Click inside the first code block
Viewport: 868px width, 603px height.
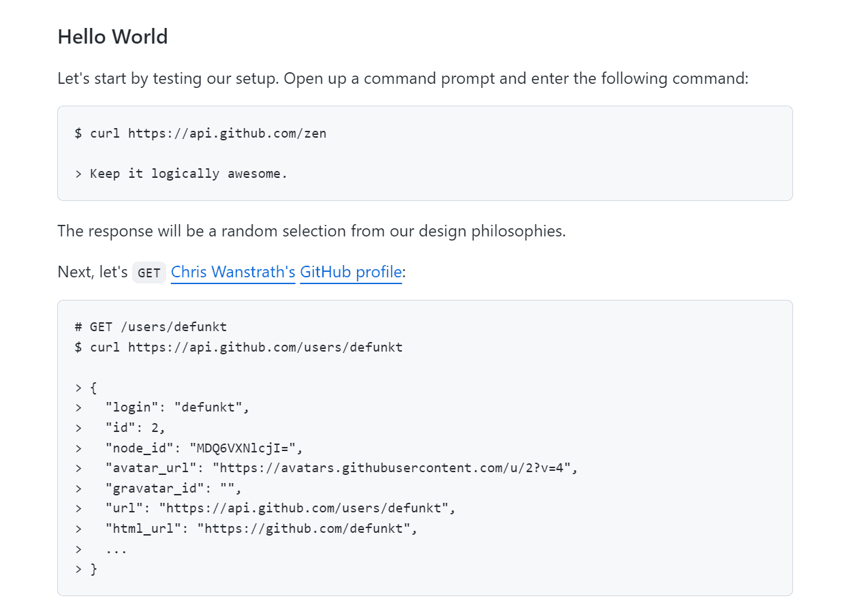click(424, 153)
